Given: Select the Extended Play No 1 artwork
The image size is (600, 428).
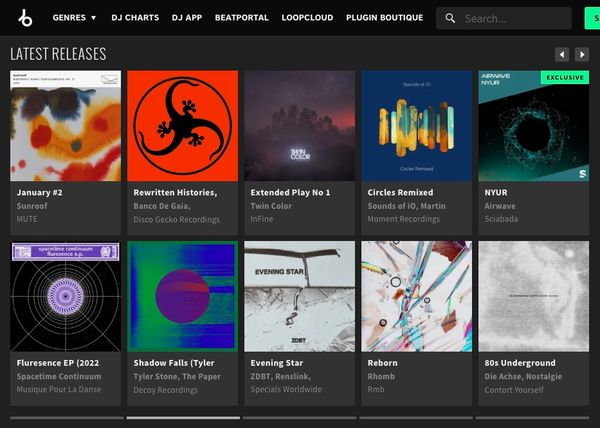Looking at the screenshot, I should pyautogui.click(x=300, y=125).
